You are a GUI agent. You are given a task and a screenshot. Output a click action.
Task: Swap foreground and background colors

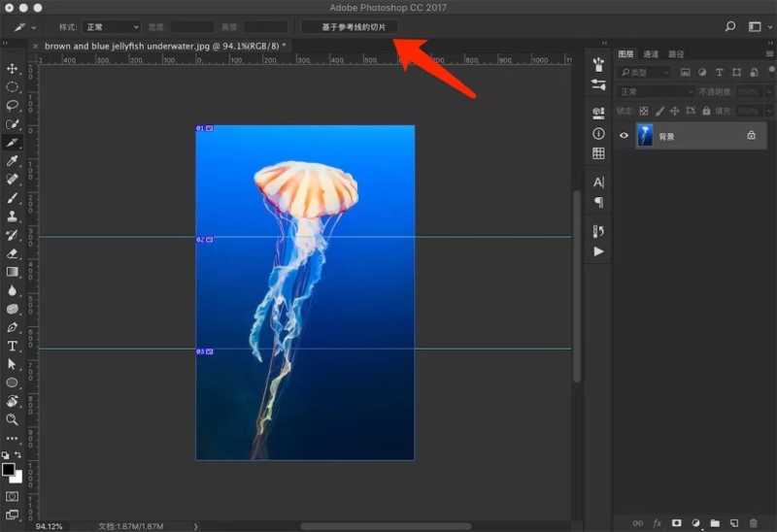[18, 455]
